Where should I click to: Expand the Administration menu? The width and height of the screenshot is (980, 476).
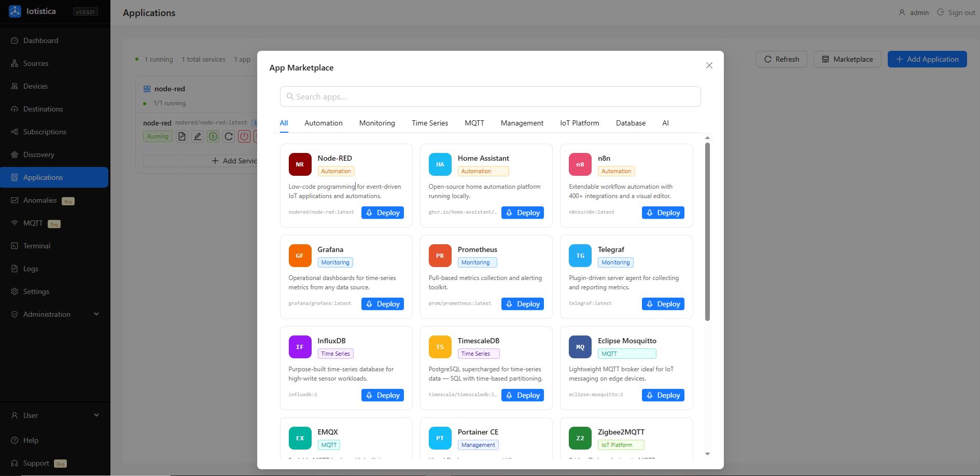coord(54,314)
